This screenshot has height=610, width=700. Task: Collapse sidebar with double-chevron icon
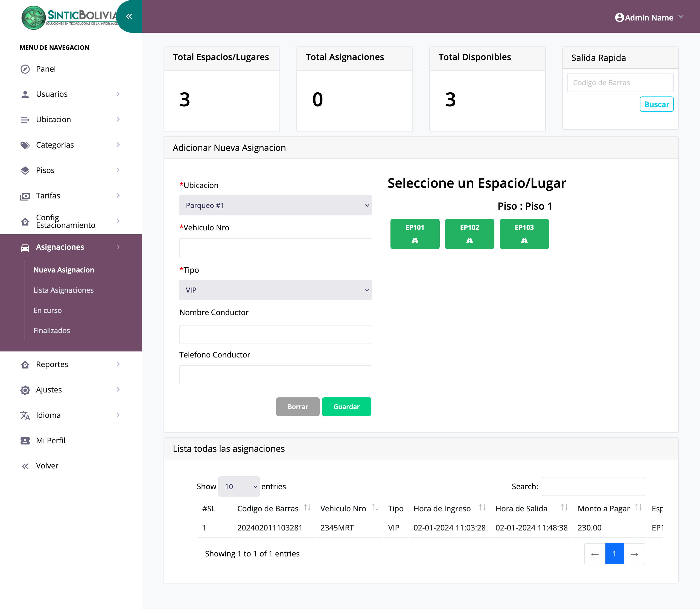[129, 16]
